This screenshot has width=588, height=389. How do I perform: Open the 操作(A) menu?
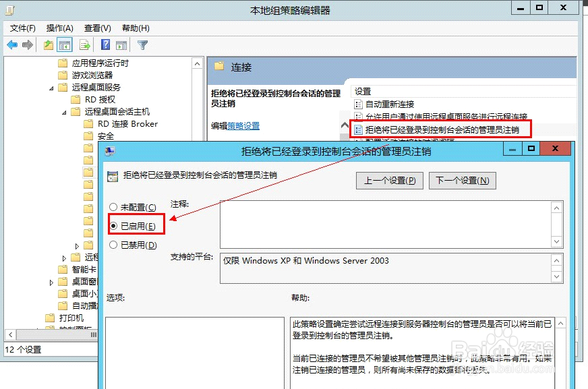(x=60, y=28)
